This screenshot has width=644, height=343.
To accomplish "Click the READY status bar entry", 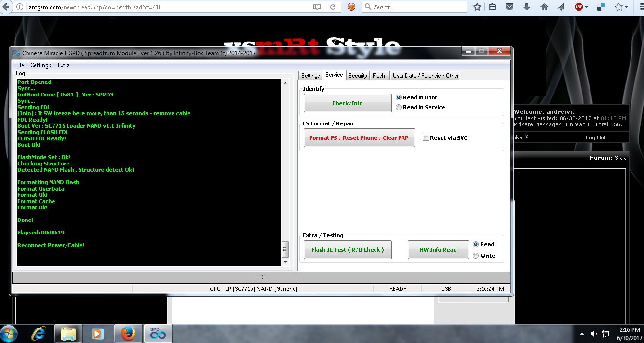I will tap(398, 289).
